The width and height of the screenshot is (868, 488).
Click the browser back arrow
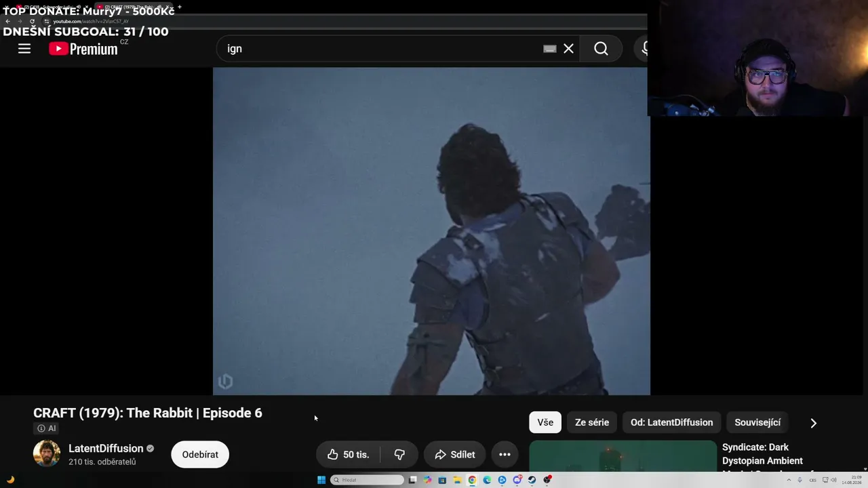click(7, 21)
